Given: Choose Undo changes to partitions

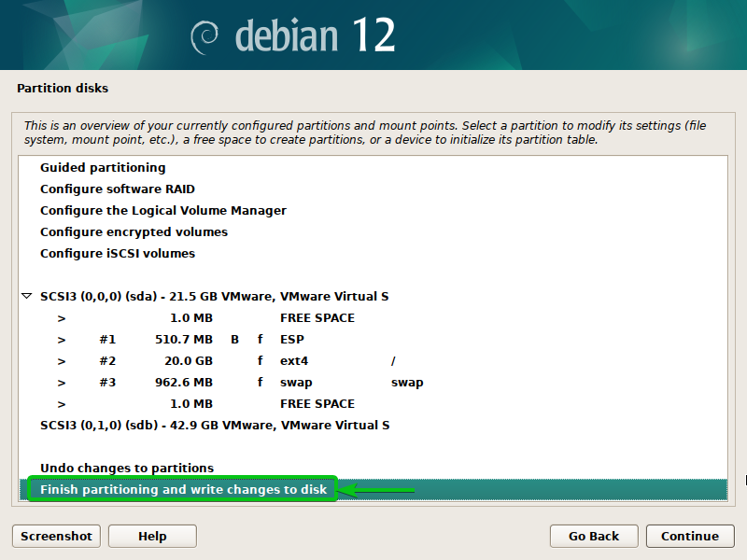Looking at the screenshot, I should click(127, 469).
